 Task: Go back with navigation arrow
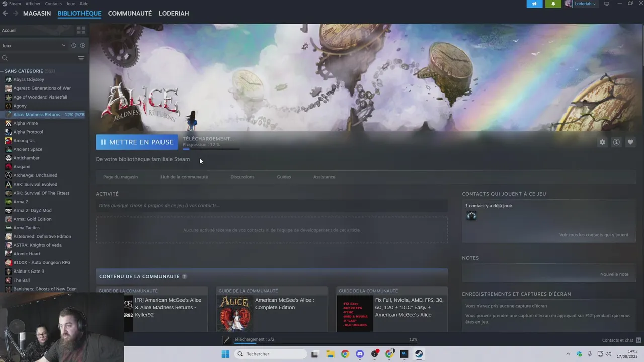click(x=5, y=13)
